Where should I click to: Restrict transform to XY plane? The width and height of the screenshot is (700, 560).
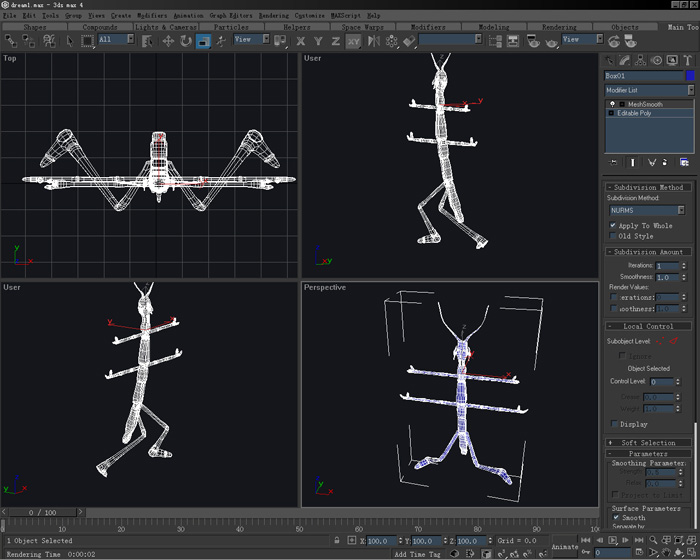click(x=354, y=41)
